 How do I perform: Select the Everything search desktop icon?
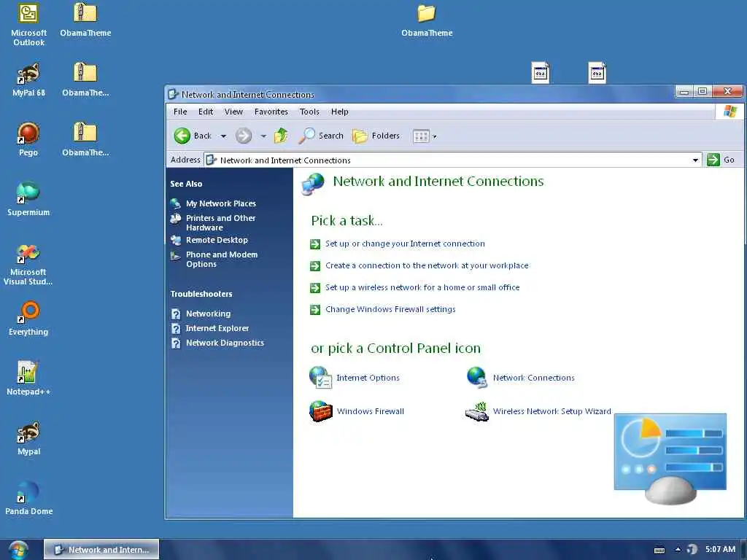(x=28, y=319)
